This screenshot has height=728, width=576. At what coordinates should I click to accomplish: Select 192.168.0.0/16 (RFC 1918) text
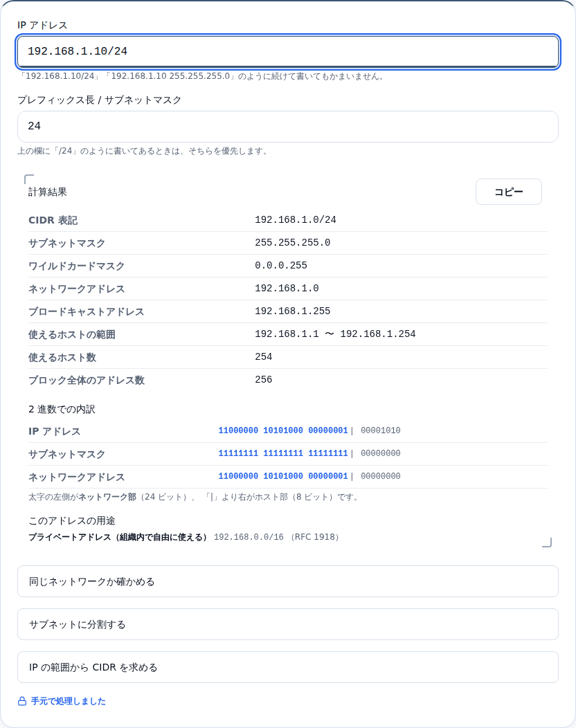[276, 537]
